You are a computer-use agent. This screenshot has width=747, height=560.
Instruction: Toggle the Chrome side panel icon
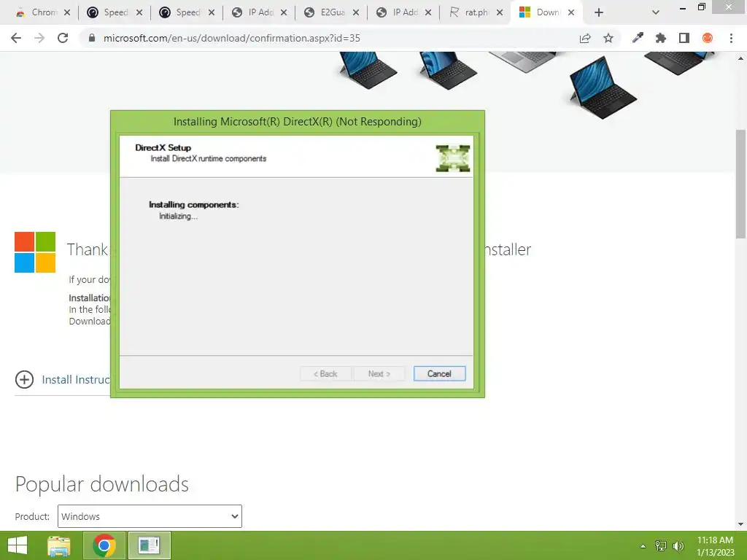pos(684,38)
